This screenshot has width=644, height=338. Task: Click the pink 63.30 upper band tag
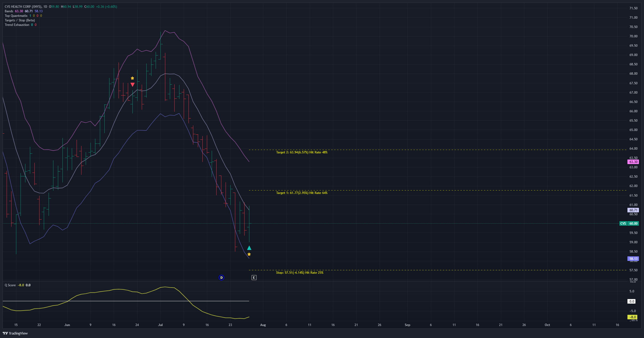pos(633,162)
